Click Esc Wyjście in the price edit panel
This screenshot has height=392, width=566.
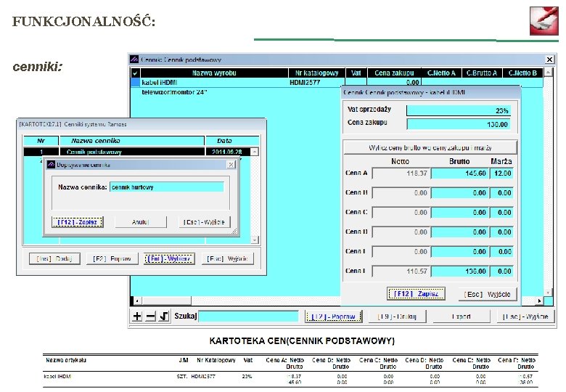tap(488, 294)
